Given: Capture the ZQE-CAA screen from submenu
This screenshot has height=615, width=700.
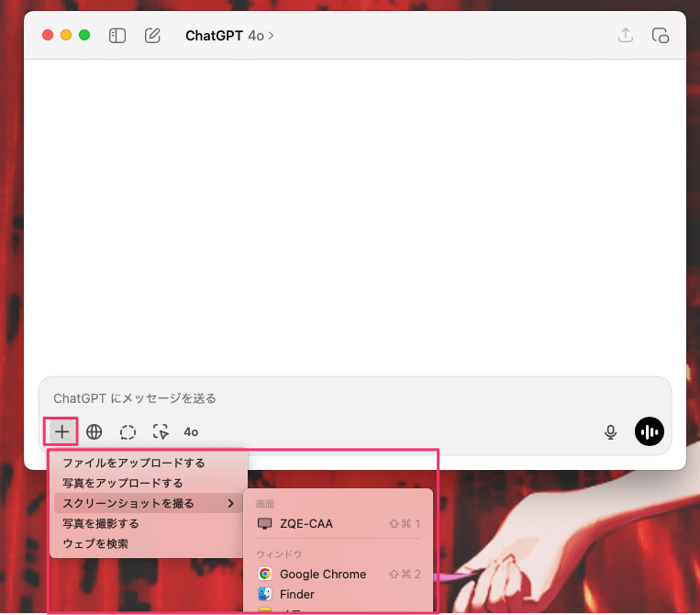Looking at the screenshot, I should [x=306, y=523].
